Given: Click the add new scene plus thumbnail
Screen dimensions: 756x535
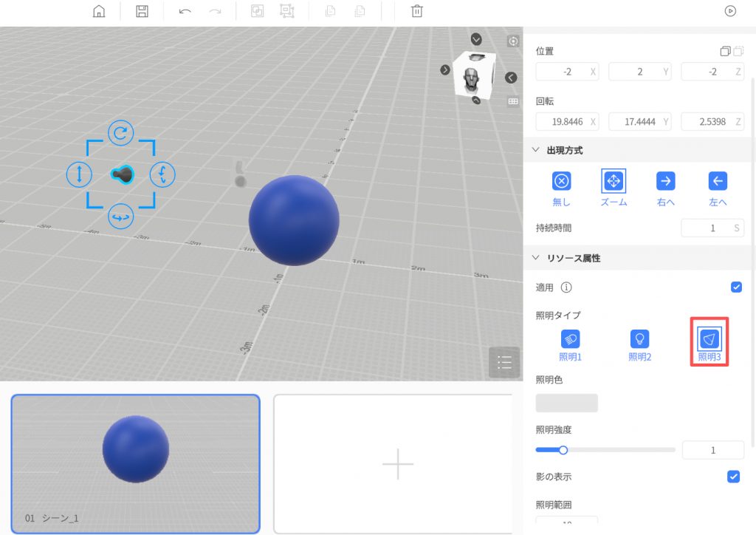Looking at the screenshot, I should [397, 463].
